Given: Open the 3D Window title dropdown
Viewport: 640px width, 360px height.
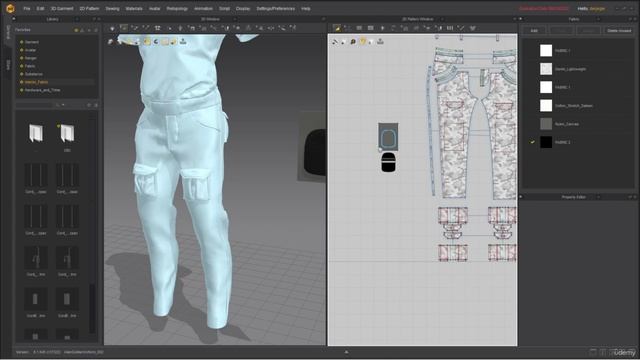Looking at the screenshot, I should 235,19.
